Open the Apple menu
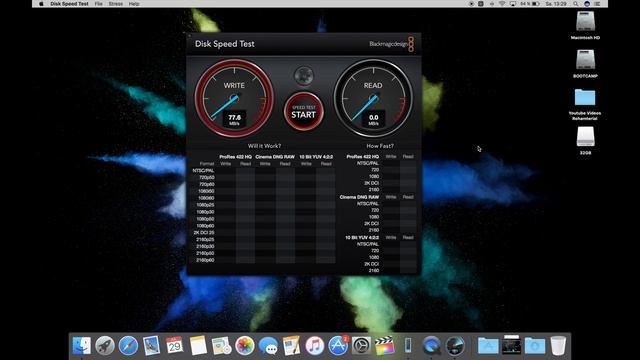Image resolution: width=640 pixels, height=360 pixels. (41, 4)
